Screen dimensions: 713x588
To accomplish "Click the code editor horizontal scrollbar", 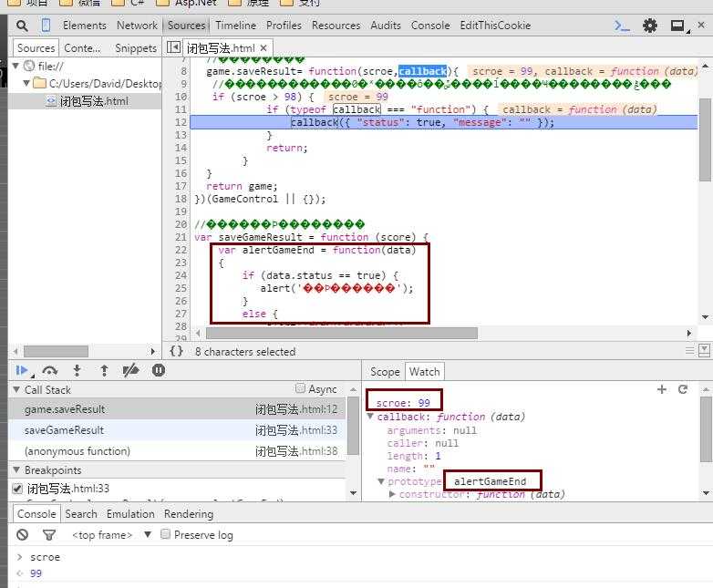I will 342,334.
